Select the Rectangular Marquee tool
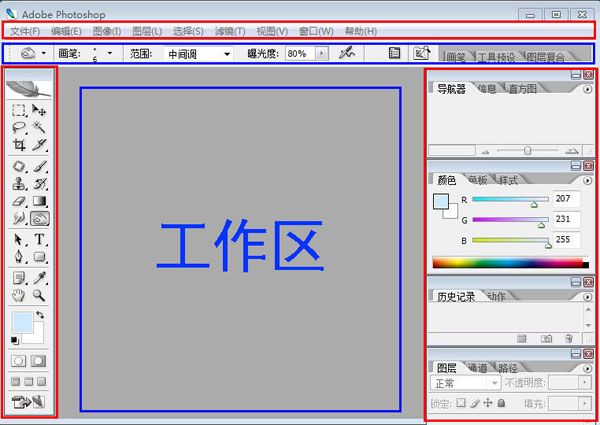The image size is (600, 425). pyautogui.click(x=19, y=111)
